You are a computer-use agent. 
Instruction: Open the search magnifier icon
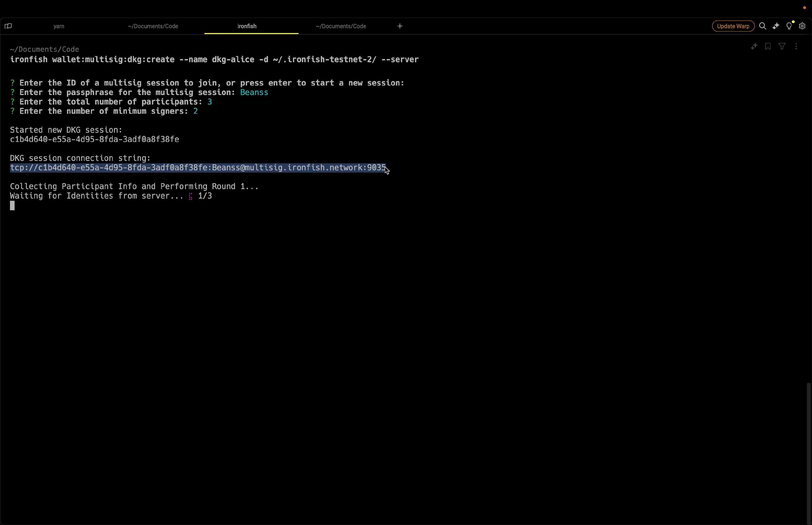click(x=763, y=26)
